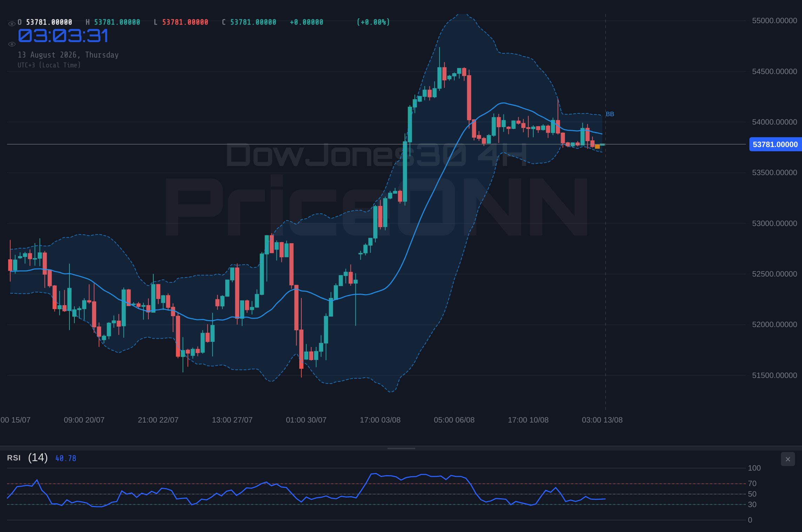Viewport: 802px width, 532px height.
Task: Click the 17:00 10/08 time axis label
Action: coord(528,420)
